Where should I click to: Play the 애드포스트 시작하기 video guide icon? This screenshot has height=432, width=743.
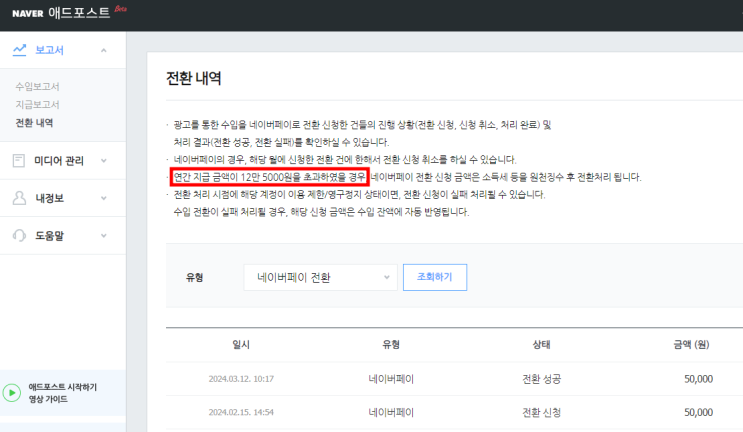12,393
